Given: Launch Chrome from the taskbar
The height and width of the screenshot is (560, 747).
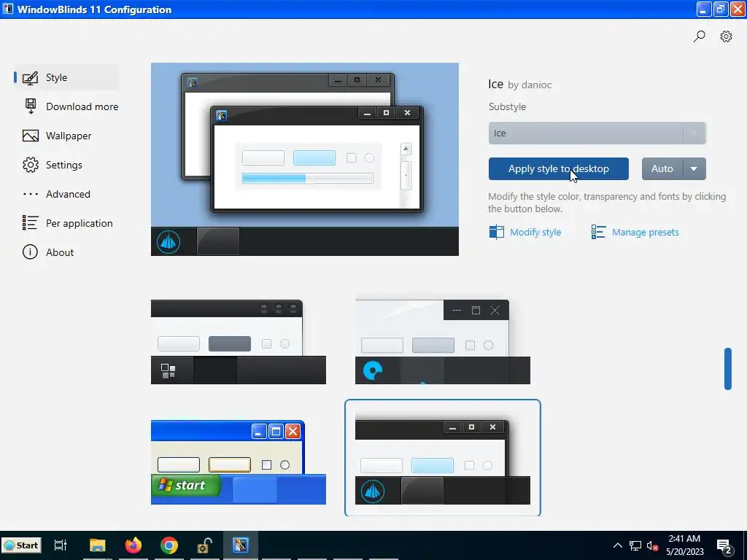Looking at the screenshot, I should [169, 545].
